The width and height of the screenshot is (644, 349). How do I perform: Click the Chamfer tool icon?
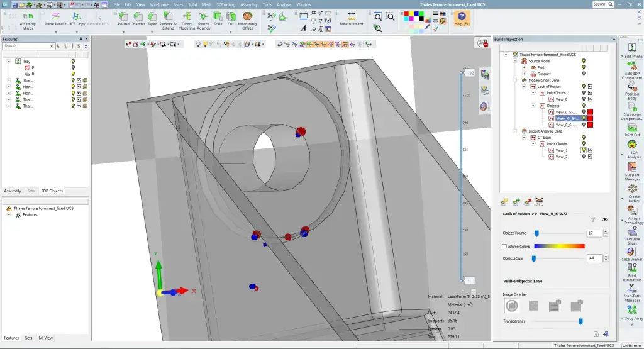click(138, 17)
